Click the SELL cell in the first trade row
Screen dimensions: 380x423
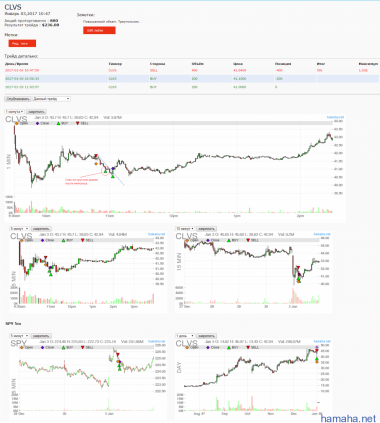(x=154, y=70)
